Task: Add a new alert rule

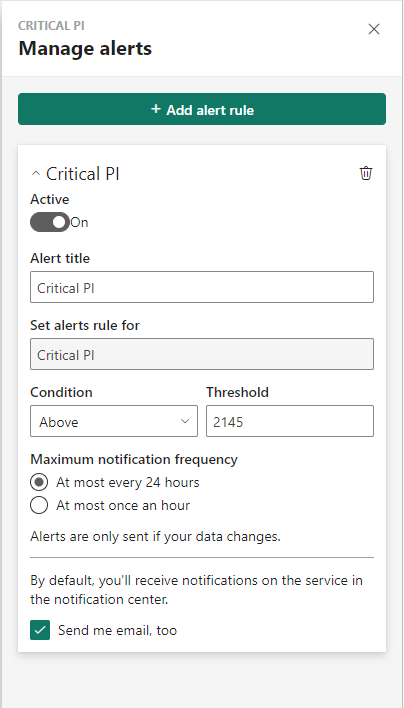Action: click(x=202, y=109)
